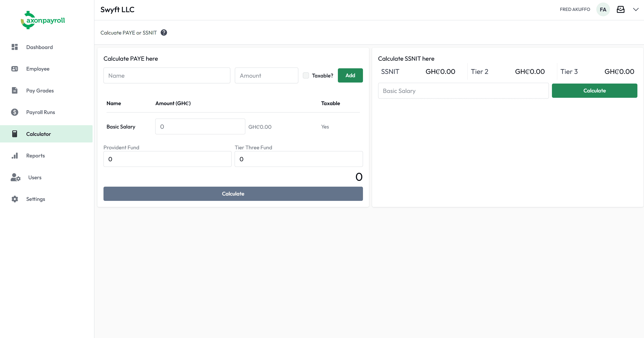Click the large 0 PAYE total
The image size is (644, 338).
pyautogui.click(x=359, y=177)
